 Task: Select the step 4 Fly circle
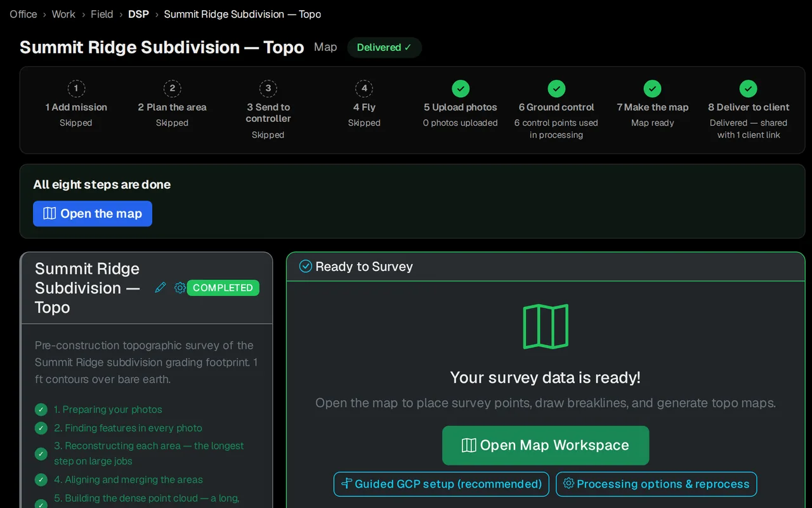tap(364, 88)
